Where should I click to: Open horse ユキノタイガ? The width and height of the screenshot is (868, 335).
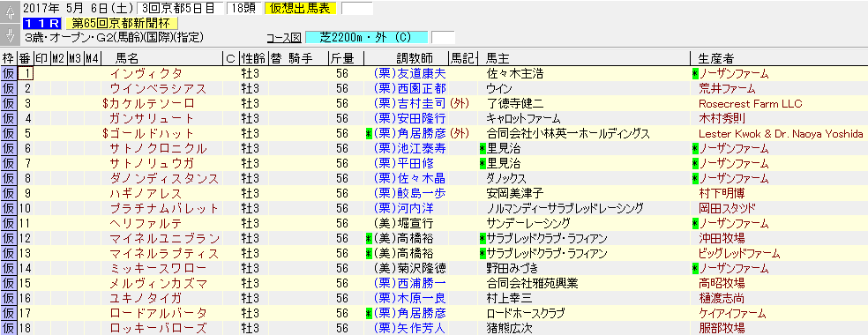pos(146,298)
